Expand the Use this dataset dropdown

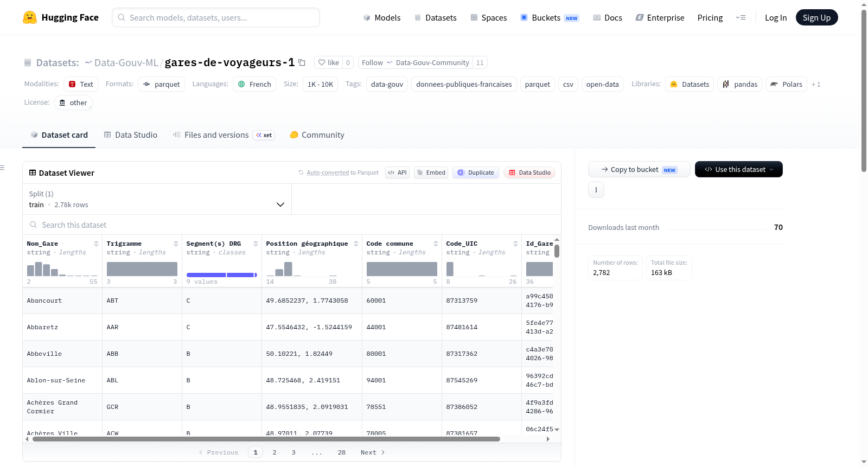coord(739,169)
